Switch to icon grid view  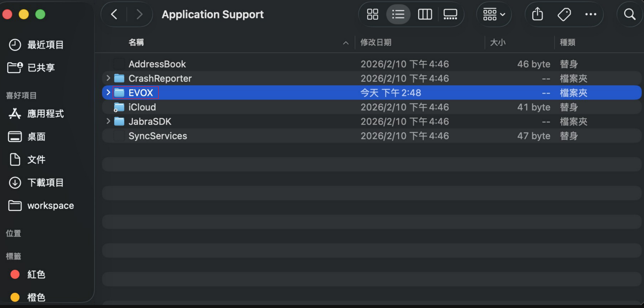(372, 14)
